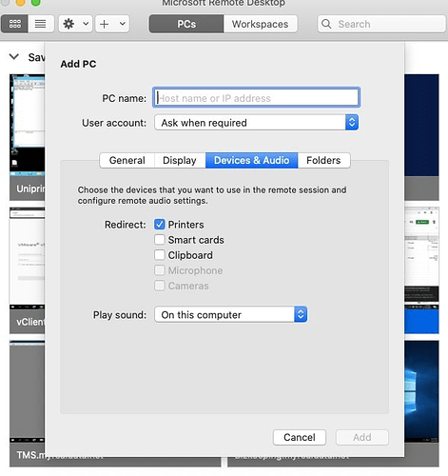Select the Workspaces segment

tap(260, 24)
